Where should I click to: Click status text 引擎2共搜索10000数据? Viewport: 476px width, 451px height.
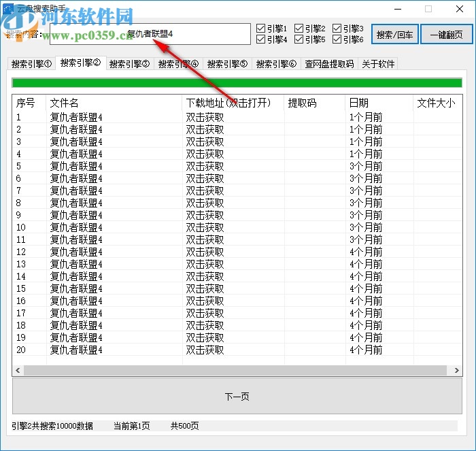(52, 426)
